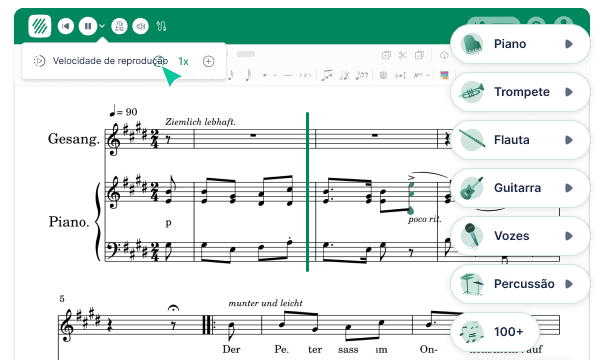The width and height of the screenshot is (600, 360).
Task: Click the Flat logo home icon
Action: tap(40, 26)
